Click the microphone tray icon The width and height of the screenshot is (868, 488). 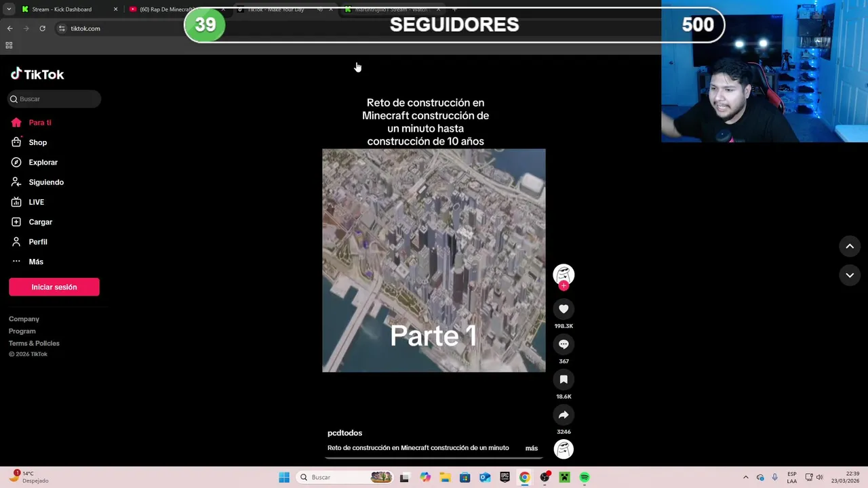[774, 477]
